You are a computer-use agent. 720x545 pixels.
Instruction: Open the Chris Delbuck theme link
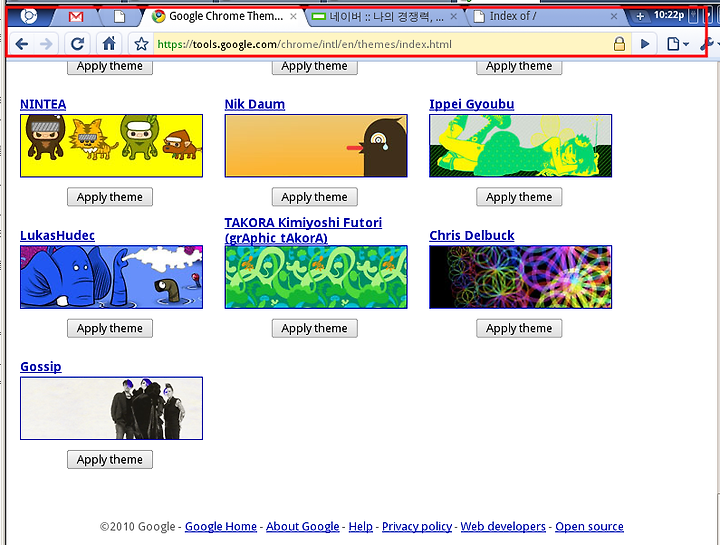click(472, 236)
